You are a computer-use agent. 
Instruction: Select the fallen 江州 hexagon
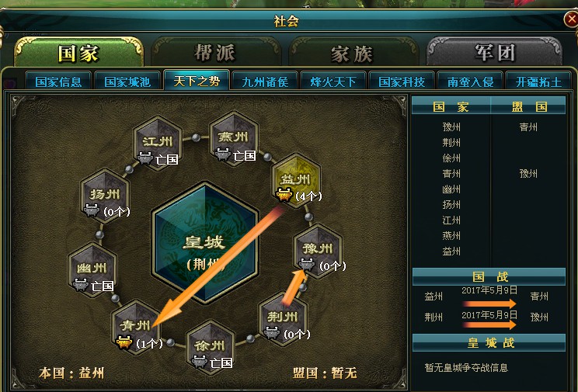coord(158,143)
